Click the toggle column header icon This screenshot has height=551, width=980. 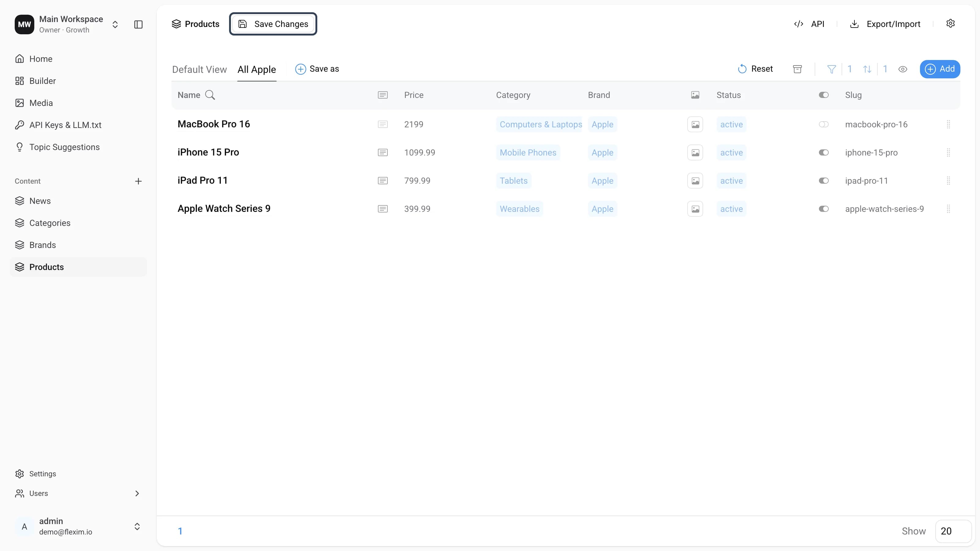[x=824, y=95]
